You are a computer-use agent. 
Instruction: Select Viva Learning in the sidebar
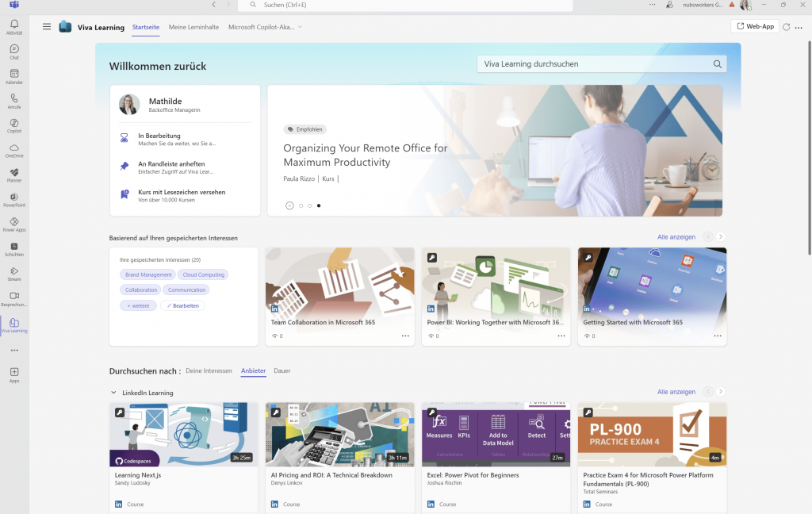pyautogui.click(x=14, y=325)
